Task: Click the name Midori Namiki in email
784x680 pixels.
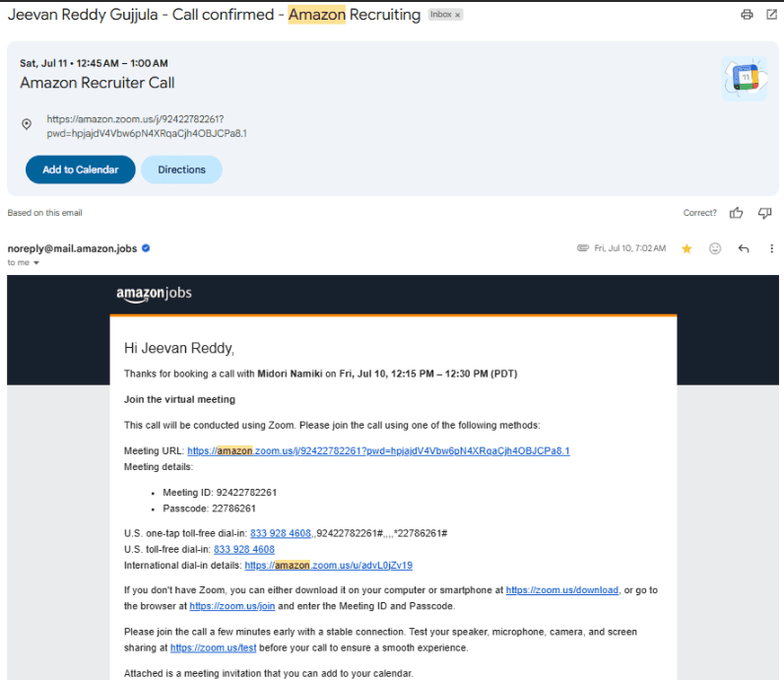Action: click(x=290, y=374)
